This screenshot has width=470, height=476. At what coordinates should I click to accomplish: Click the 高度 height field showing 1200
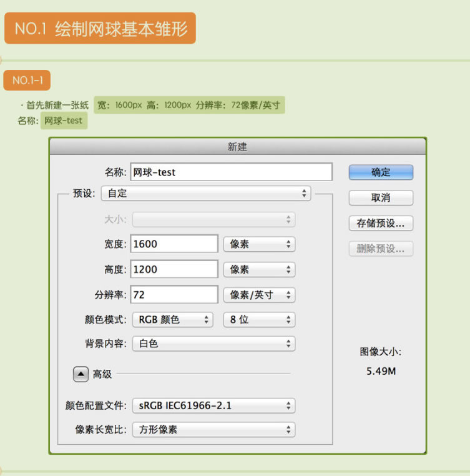coord(174,269)
